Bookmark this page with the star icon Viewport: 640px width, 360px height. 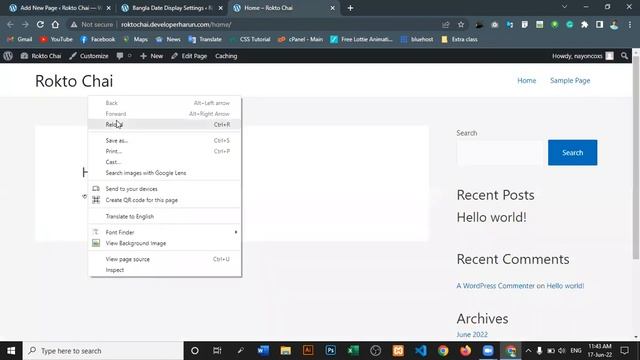pos(461,24)
